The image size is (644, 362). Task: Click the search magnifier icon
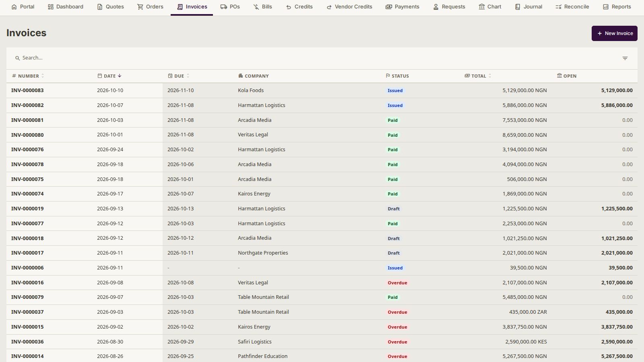(x=17, y=58)
